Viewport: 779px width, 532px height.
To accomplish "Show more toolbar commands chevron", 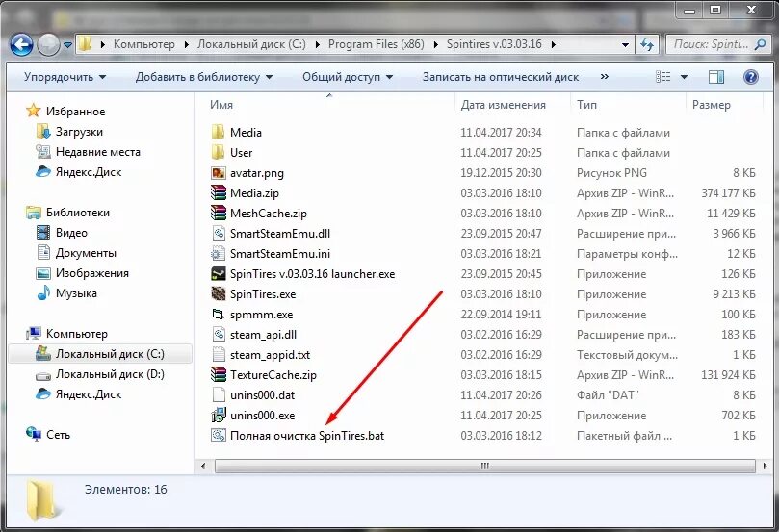I will pyautogui.click(x=604, y=76).
